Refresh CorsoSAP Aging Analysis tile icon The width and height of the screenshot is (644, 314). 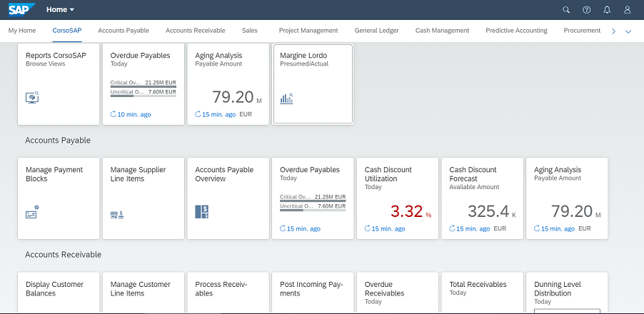click(198, 114)
